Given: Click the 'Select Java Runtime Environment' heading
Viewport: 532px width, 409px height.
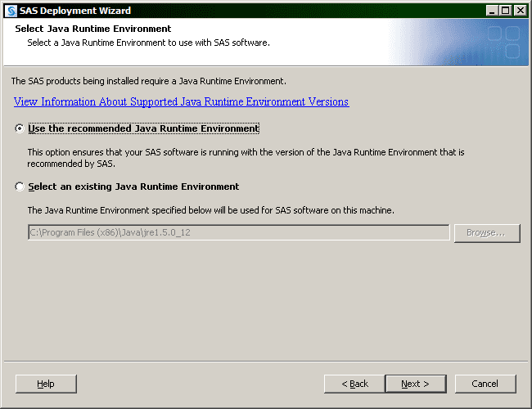Looking at the screenshot, I should coord(93,29).
